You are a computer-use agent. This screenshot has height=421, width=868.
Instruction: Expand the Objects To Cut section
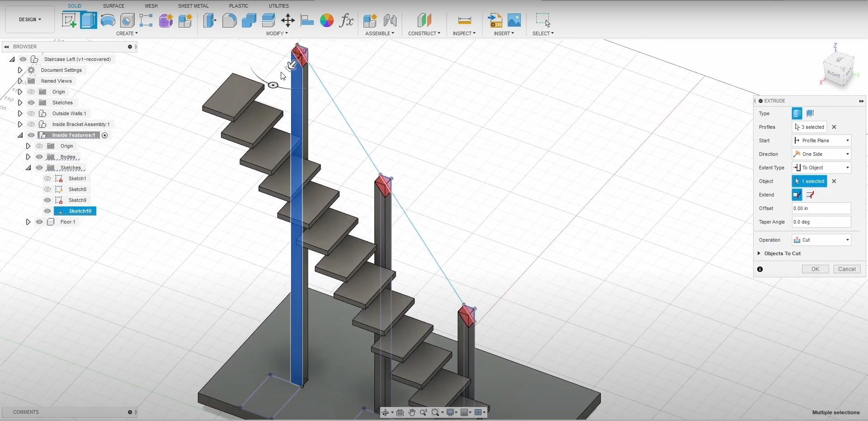759,253
